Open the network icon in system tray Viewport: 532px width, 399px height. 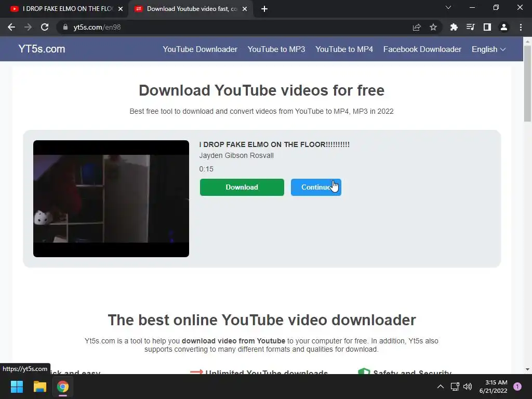click(455, 387)
